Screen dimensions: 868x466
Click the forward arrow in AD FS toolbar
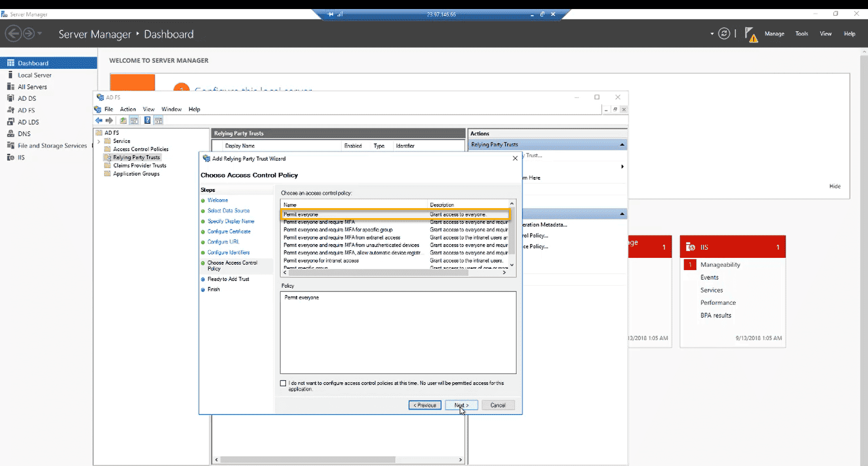coord(109,120)
